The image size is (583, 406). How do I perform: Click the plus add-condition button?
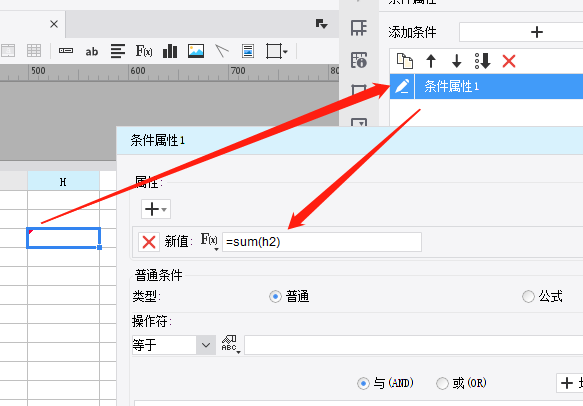point(570,383)
